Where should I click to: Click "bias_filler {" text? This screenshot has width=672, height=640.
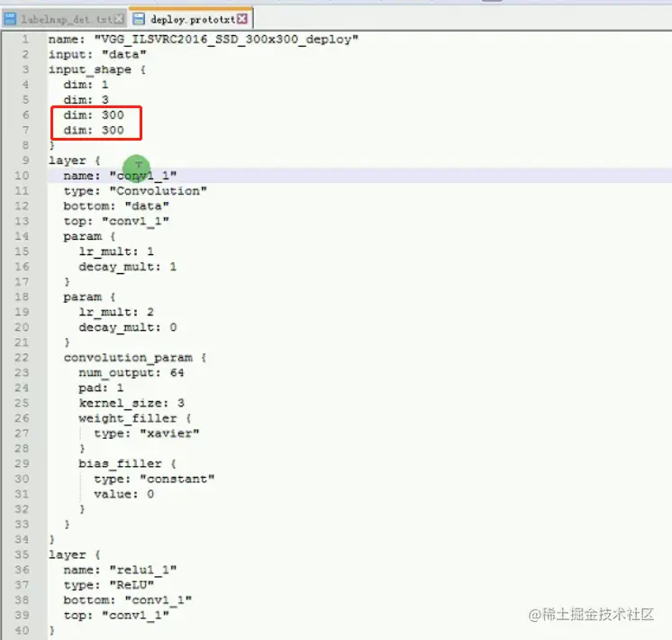point(127,463)
